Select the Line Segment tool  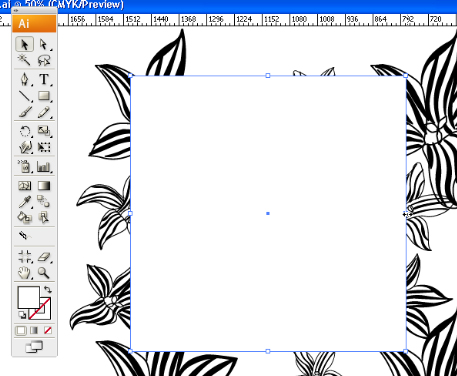pyautogui.click(x=24, y=96)
